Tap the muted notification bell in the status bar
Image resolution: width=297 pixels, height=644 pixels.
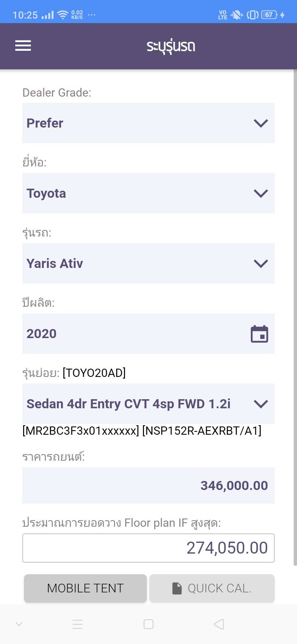[x=237, y=15]
